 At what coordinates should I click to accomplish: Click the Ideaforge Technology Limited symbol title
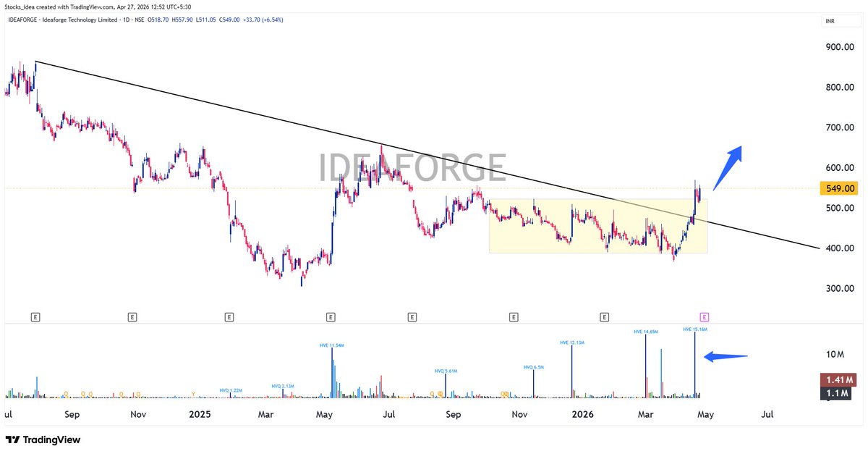[75, 20]
